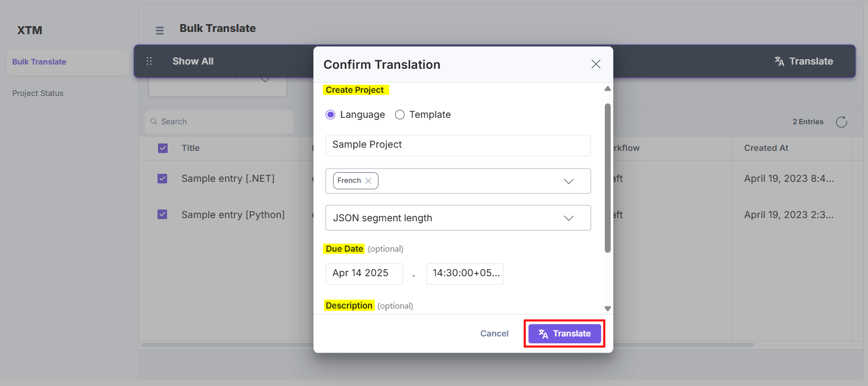Remove the French language tag
The image size is (868, 386).
368,181
